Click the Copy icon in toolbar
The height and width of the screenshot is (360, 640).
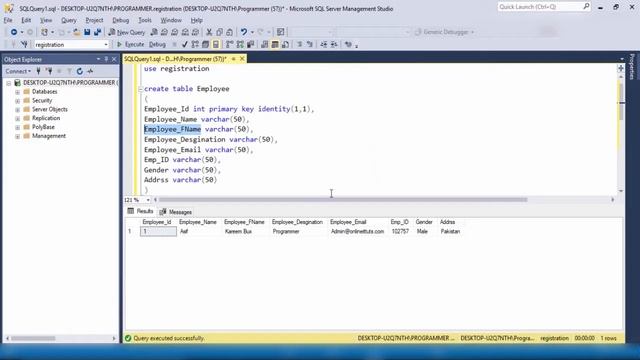point(219,32)
